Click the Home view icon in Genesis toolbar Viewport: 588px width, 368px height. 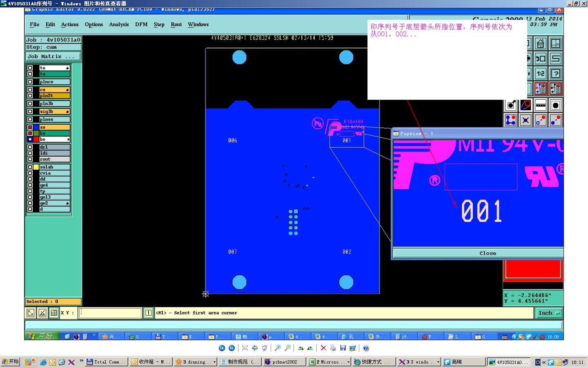pos(541,43)
